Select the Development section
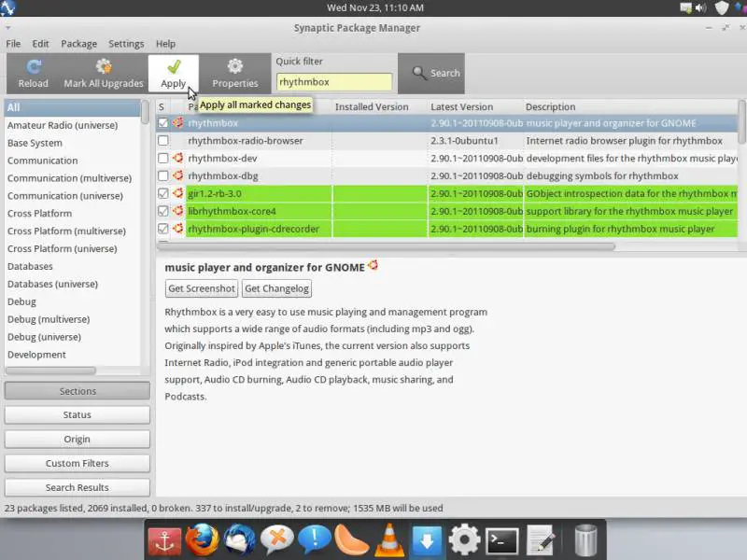 point(73,355)
